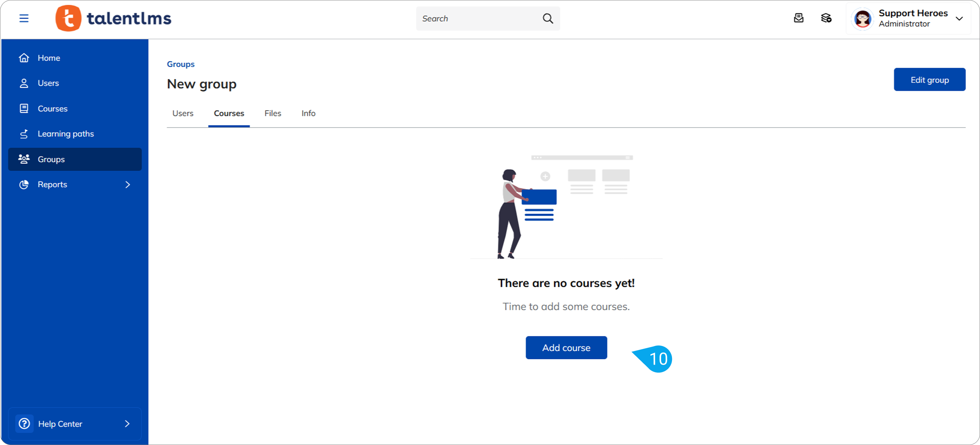Click the Learning paths icon
980x445 pixels.
pyautogui.click(x=24, y=134)
